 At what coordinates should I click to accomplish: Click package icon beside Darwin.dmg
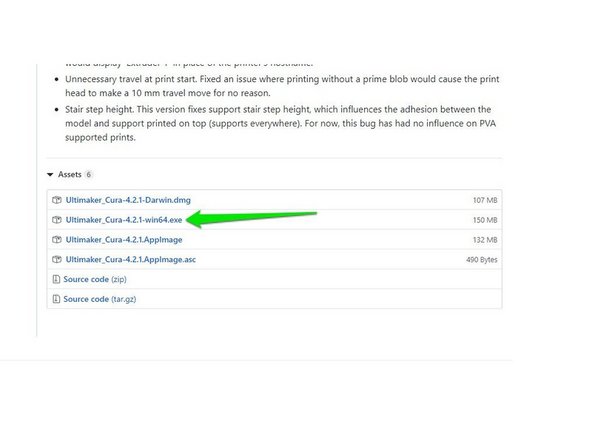pos(57,200)
